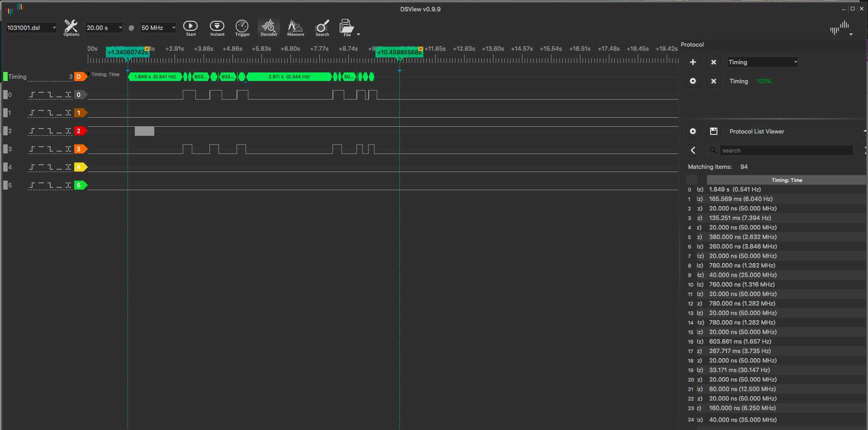868x430 pixels.
Task: Set falling edge trigger on channel 0
Action: (x=50, y=95)
